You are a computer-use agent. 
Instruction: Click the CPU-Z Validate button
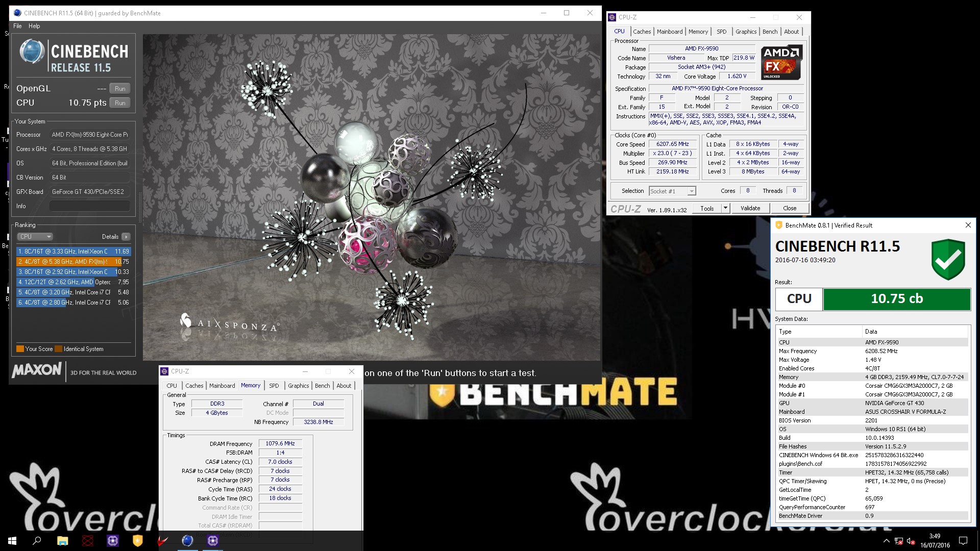[x=750, y=208]
